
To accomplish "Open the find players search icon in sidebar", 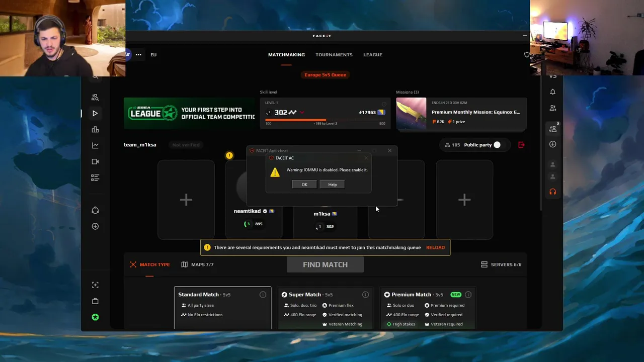I will pos(95,98).
